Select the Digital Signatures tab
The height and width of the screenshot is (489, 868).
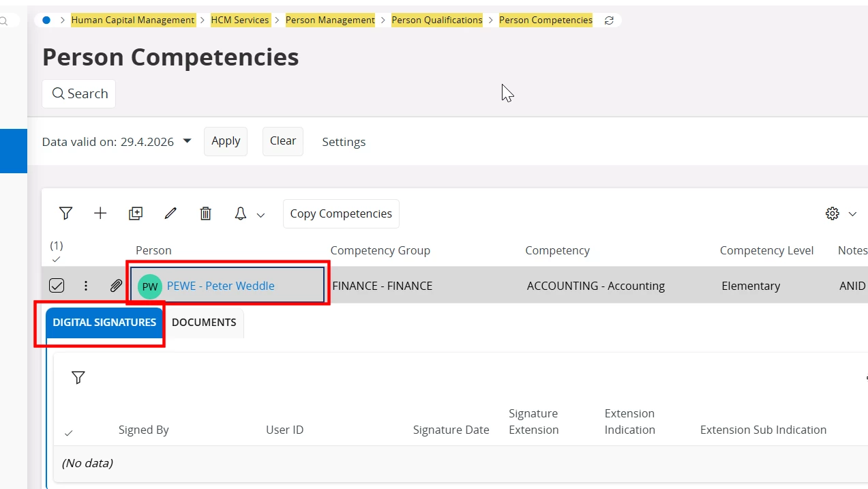pyautogui.click(x=104, y=323)
